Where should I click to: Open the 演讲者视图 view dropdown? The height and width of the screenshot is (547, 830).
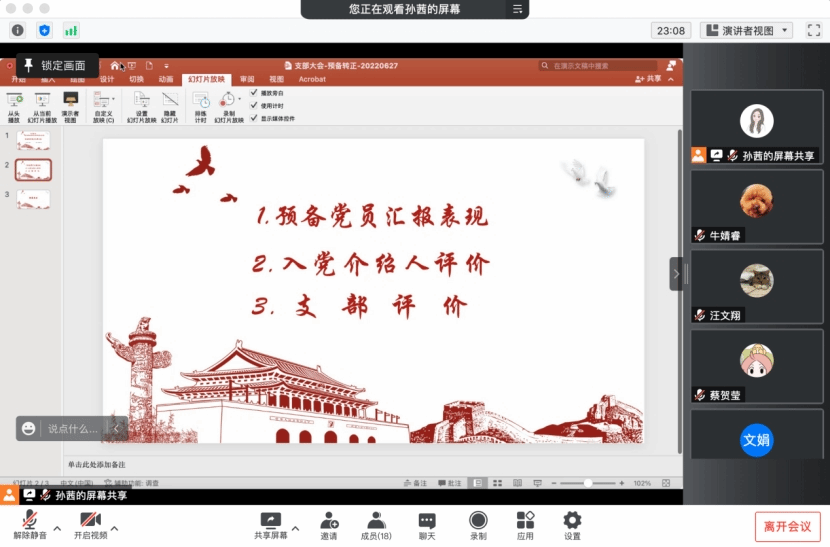746,30
